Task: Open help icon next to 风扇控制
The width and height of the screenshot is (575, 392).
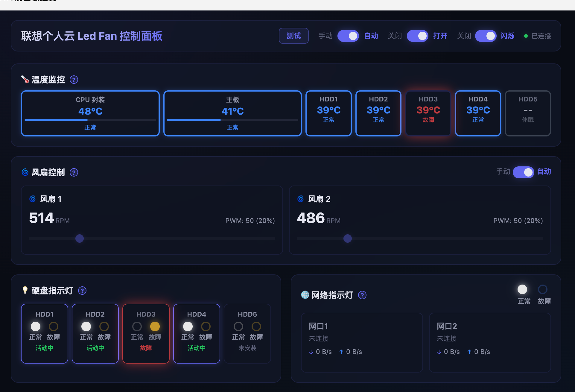Action: click(74, 172)
